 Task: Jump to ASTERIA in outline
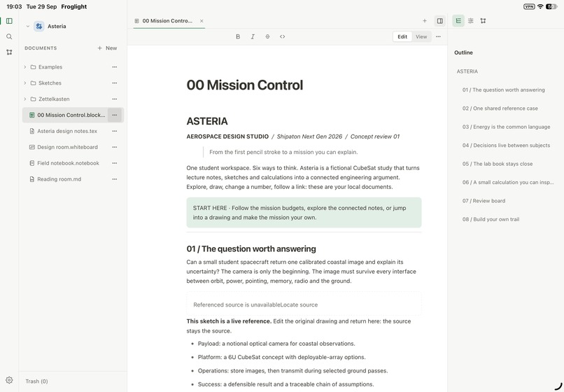coord(467,71)
